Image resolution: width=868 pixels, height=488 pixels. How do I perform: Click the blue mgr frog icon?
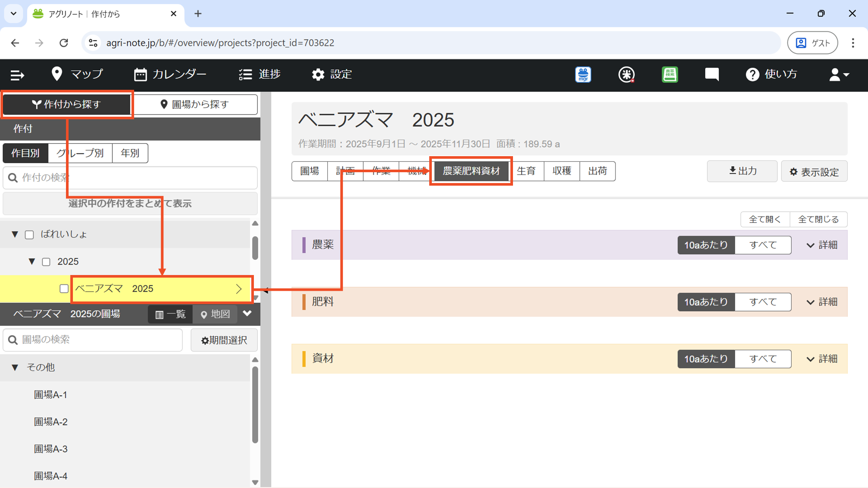click(583, 75)
